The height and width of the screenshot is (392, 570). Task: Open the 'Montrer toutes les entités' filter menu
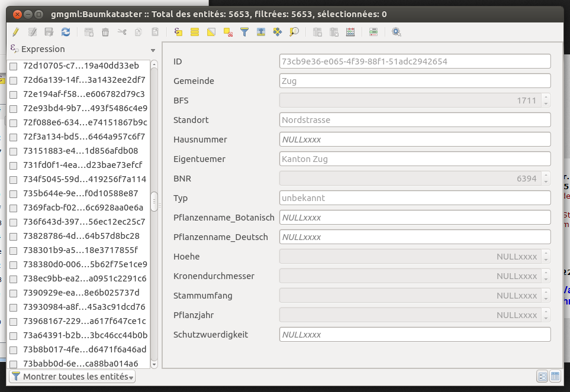72,377
